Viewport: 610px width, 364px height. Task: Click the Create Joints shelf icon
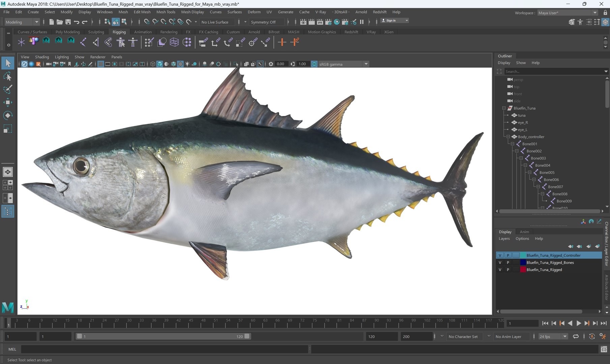[83, 42]
